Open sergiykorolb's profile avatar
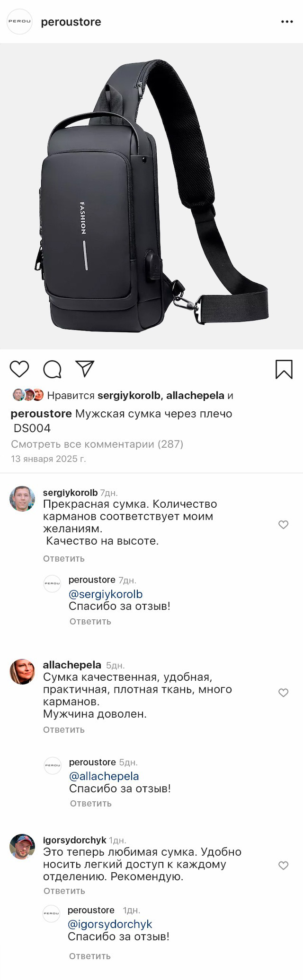 (x=22, y=498)
